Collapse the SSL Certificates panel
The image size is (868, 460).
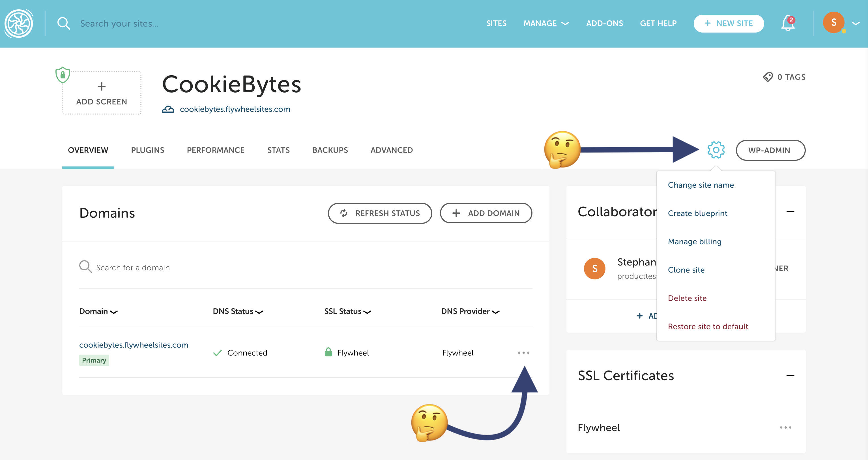(790, 376)
